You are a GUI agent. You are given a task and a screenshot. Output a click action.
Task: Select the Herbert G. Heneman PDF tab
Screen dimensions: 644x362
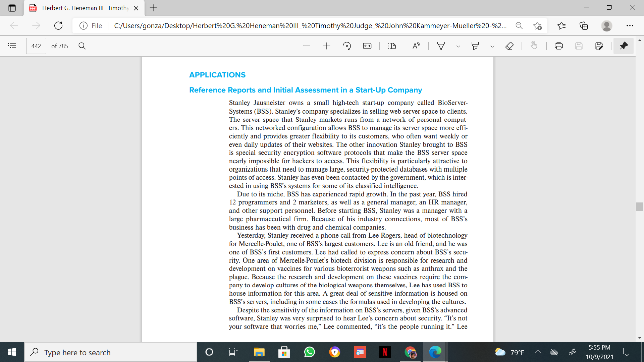84,8
